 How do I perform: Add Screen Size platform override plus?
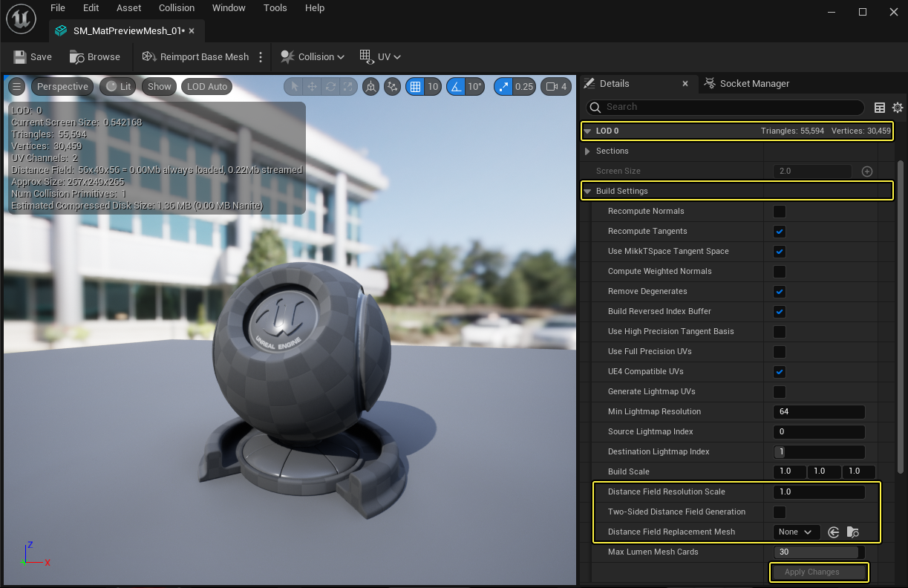(x=866, y=171)
